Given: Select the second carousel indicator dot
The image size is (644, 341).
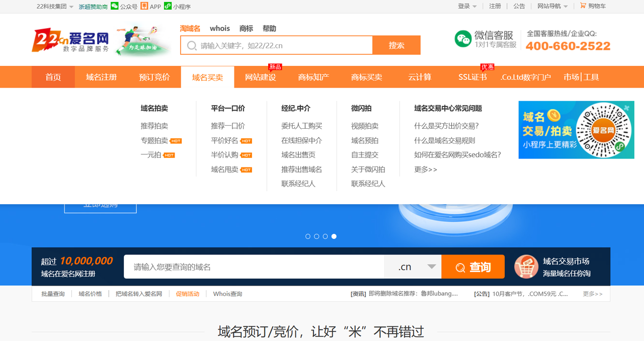Looking at the screenshot, I should (316, 236).
